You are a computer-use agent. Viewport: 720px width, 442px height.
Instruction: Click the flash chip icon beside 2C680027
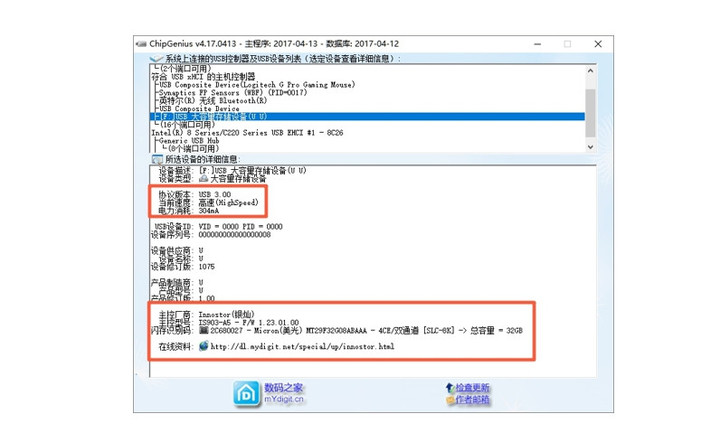tap(203, 330)
